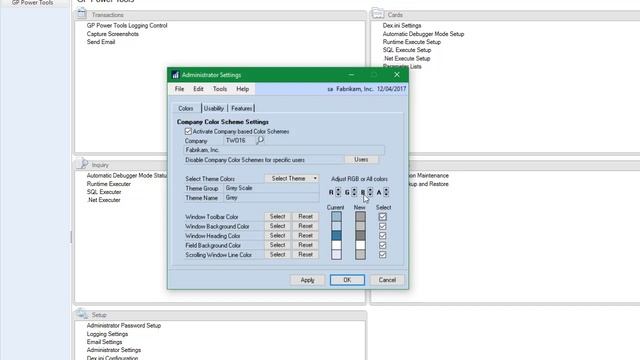Switch to the Usability tab
The width and height of the screenshot is (640, 360).
pos(214,108)
